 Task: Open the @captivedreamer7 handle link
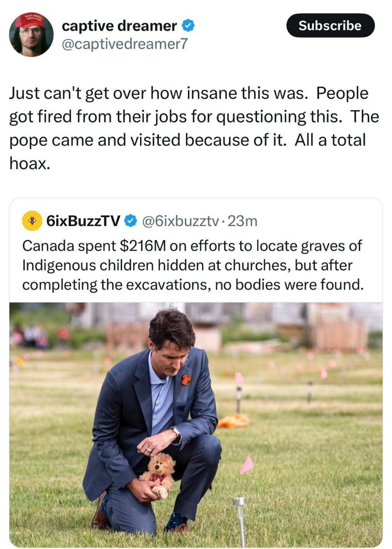[x=124, y=44]
